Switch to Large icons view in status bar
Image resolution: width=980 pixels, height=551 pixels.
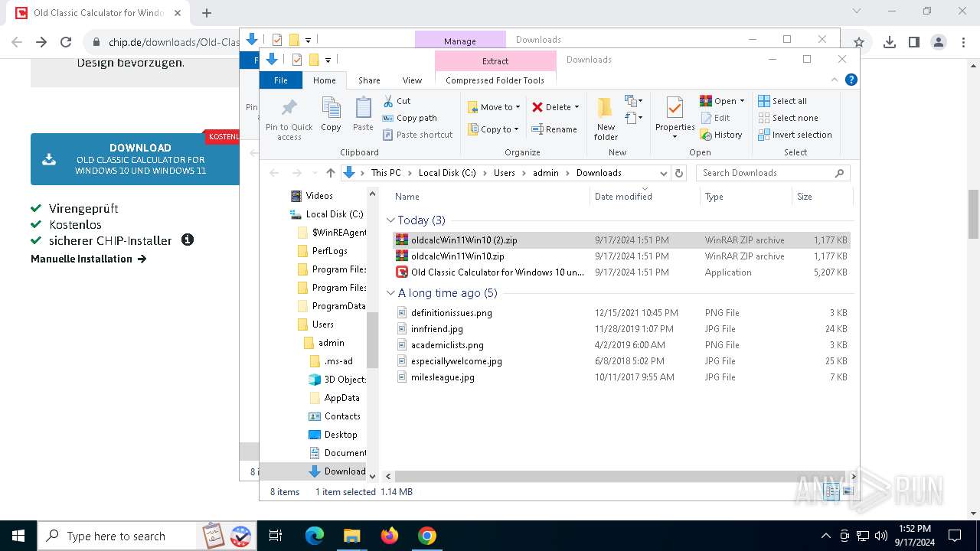(x=847, y=492)
